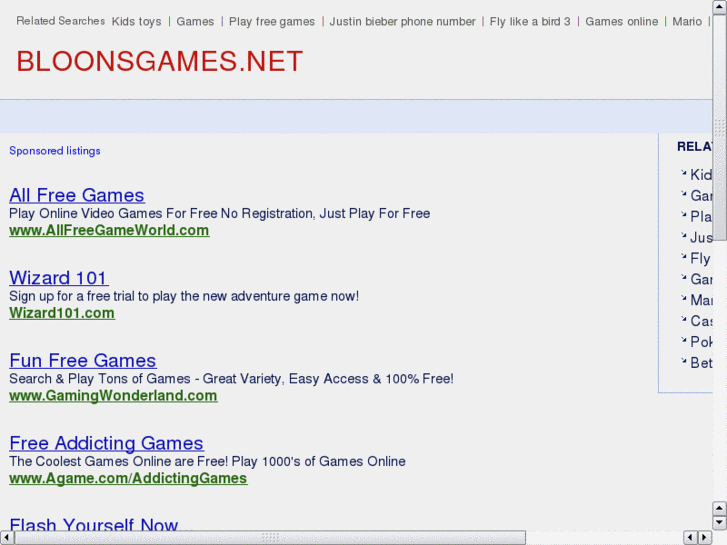Click sidebar related item starting with Pla

tap(701, 217)
